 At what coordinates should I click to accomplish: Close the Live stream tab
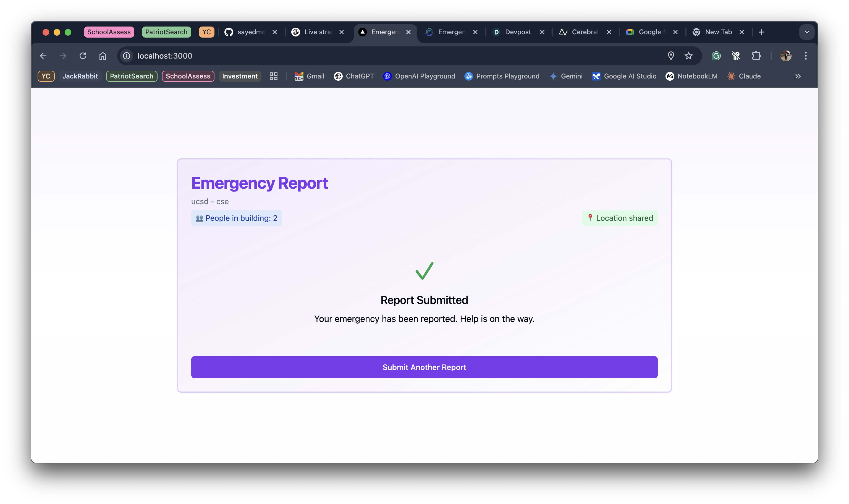coord(342,32)
